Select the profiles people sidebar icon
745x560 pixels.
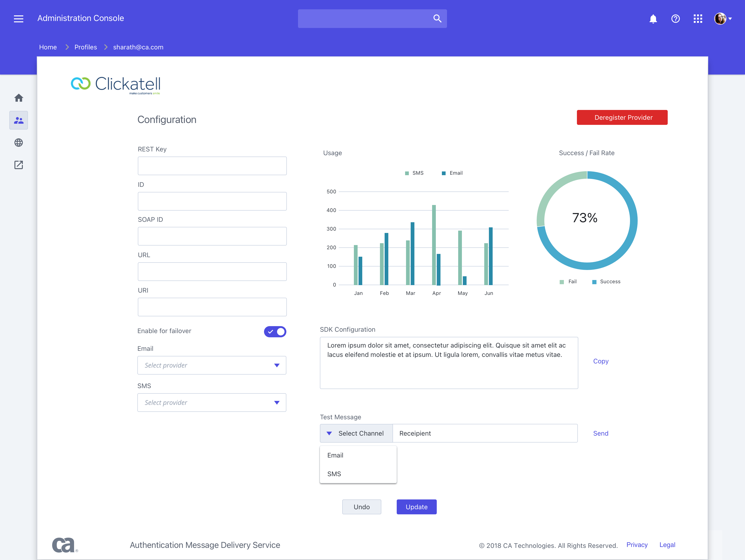tap(19, 120)
